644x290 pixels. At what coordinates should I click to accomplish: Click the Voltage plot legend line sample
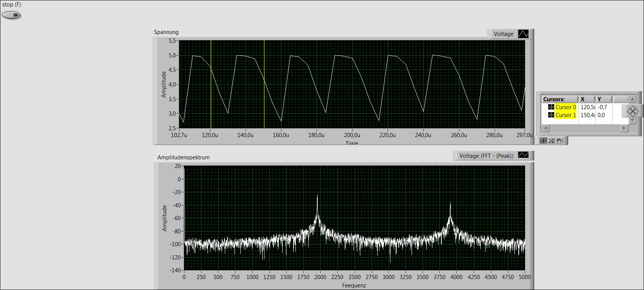[523, 34]
